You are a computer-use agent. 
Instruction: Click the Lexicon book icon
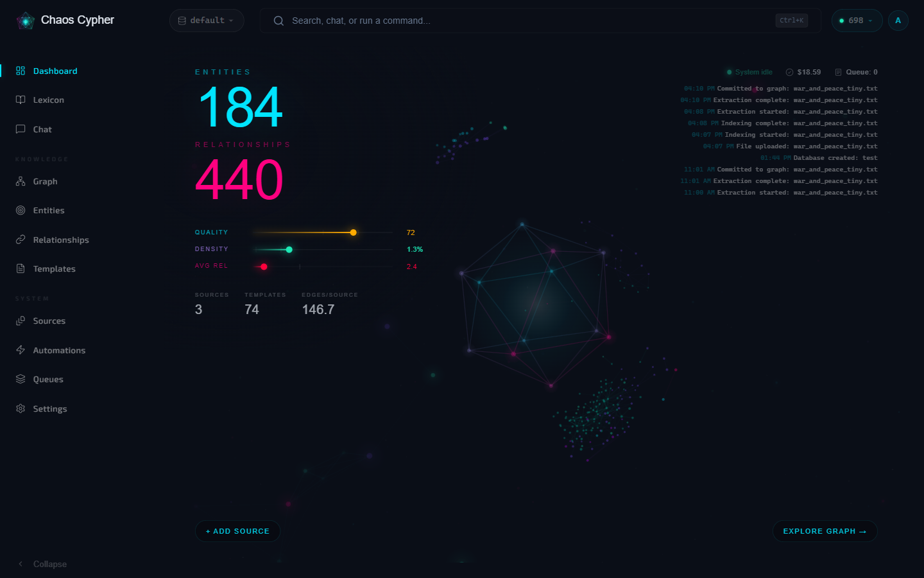click(21, 100)
